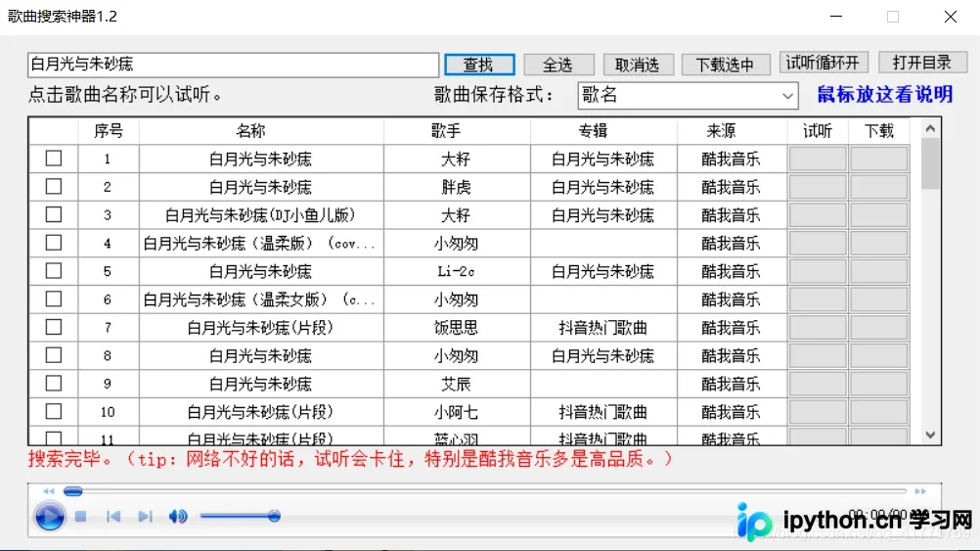Skip to next track
Image resolution: width=980 pixels, height=551 pixels.
click(145, 517)
